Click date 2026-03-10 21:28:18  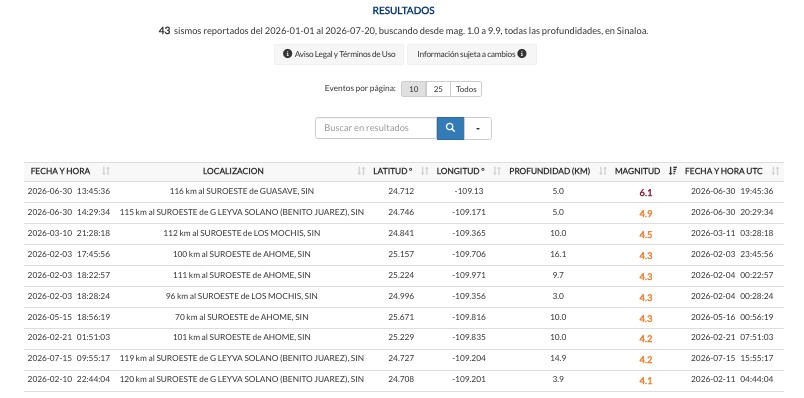pos(69,233)
